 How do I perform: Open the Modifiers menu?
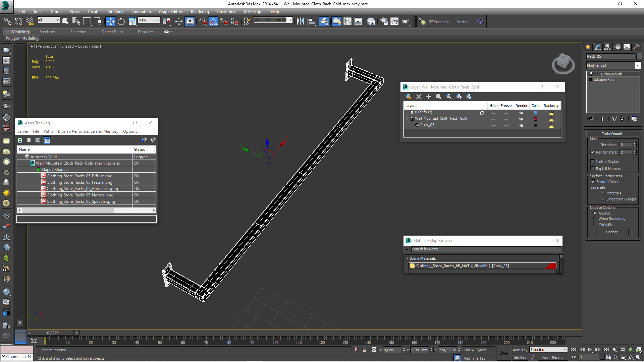point(115,11)
